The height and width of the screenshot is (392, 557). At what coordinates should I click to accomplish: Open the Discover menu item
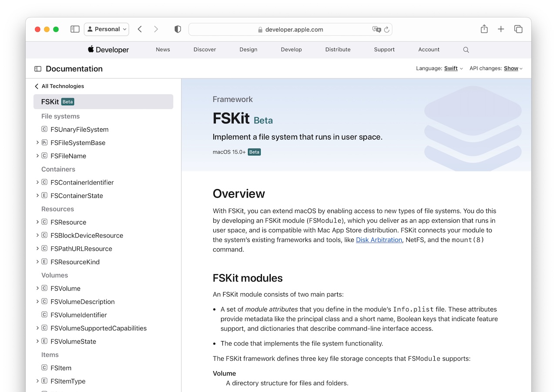pos(205,50)
